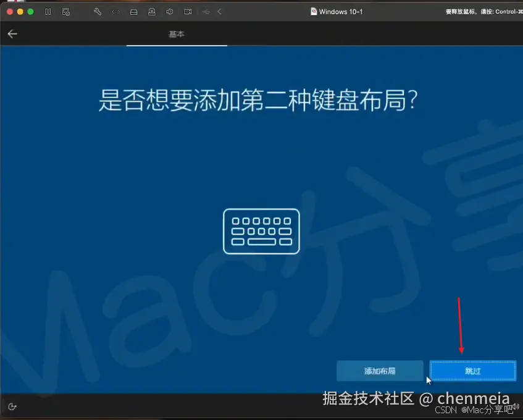Switch to the 基本 tab
Image resolution: width=523 pixels, height=420 pixels.
click(177, 34)
